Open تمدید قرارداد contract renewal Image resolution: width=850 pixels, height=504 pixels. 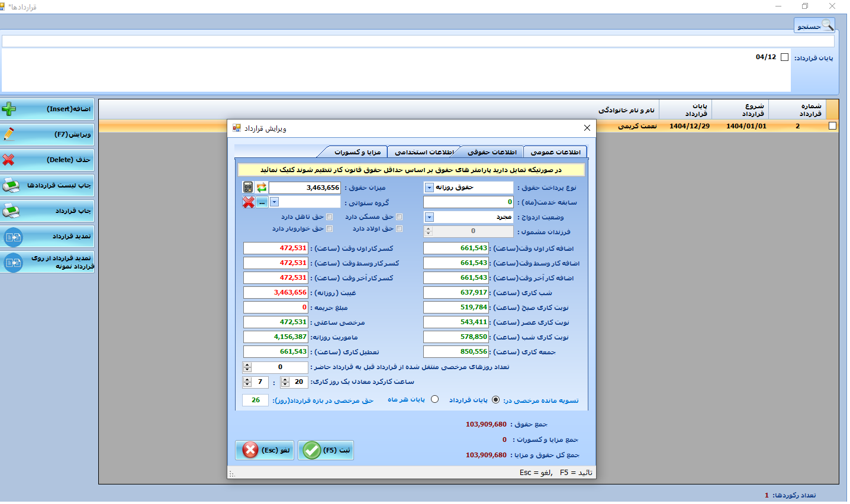(x=47, y=237)
